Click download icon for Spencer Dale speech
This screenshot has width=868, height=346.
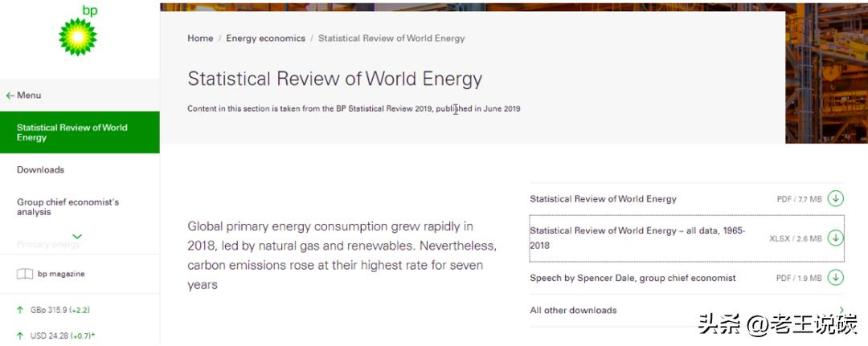(836, 278)
